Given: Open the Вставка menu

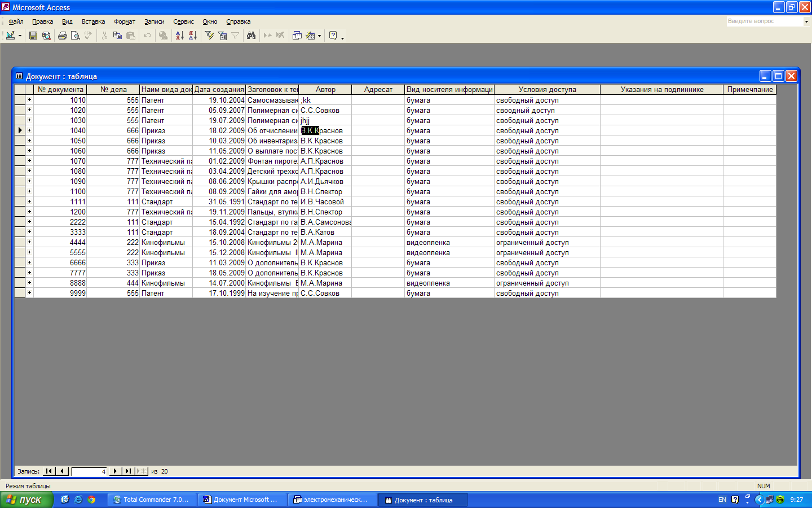Looking at the screenshot, I should [93, 21].
